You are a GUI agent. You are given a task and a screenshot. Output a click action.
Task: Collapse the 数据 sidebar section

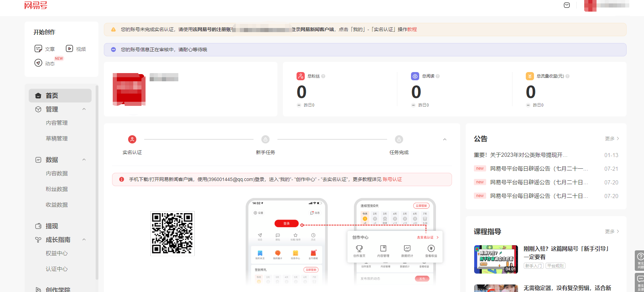pyautogui.click(x=84, y=159)
